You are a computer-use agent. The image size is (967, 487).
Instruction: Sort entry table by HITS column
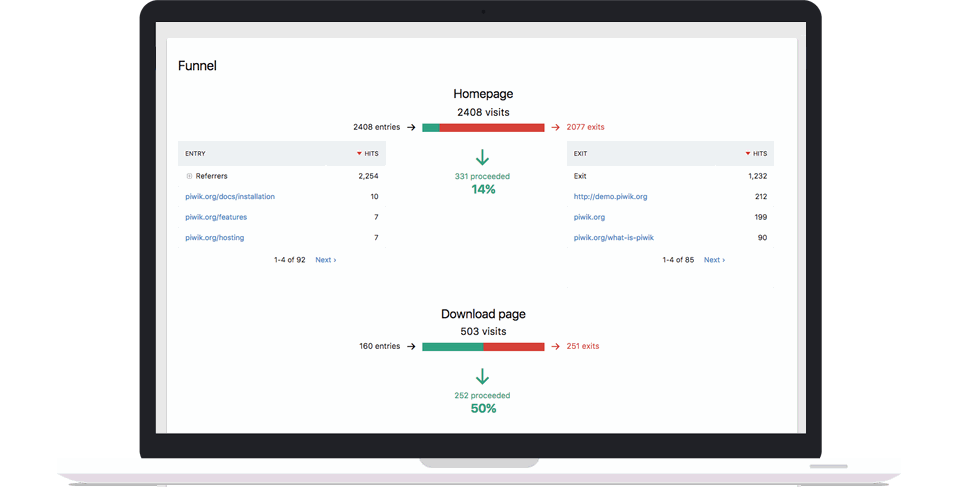click(x=367, y=154)
